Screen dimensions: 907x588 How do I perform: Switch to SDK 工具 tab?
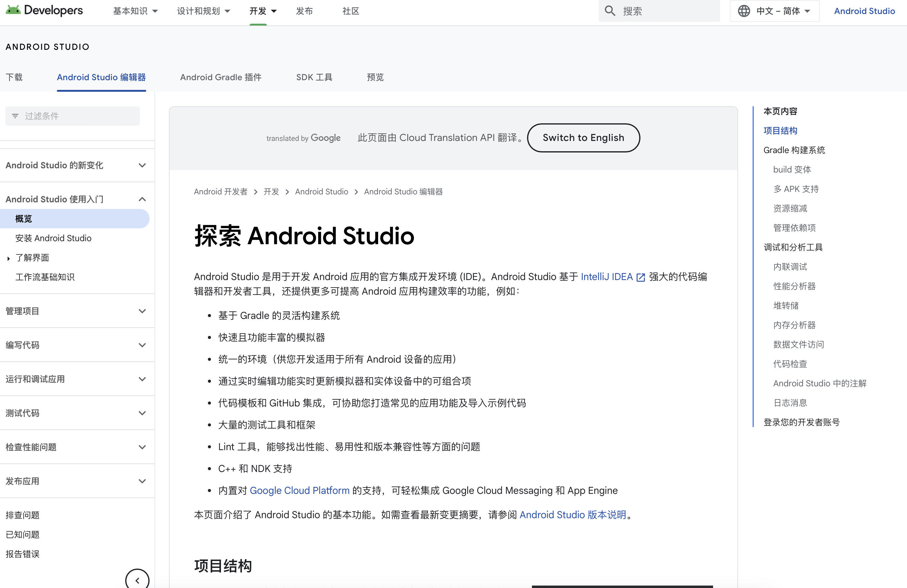pos(314,77)
